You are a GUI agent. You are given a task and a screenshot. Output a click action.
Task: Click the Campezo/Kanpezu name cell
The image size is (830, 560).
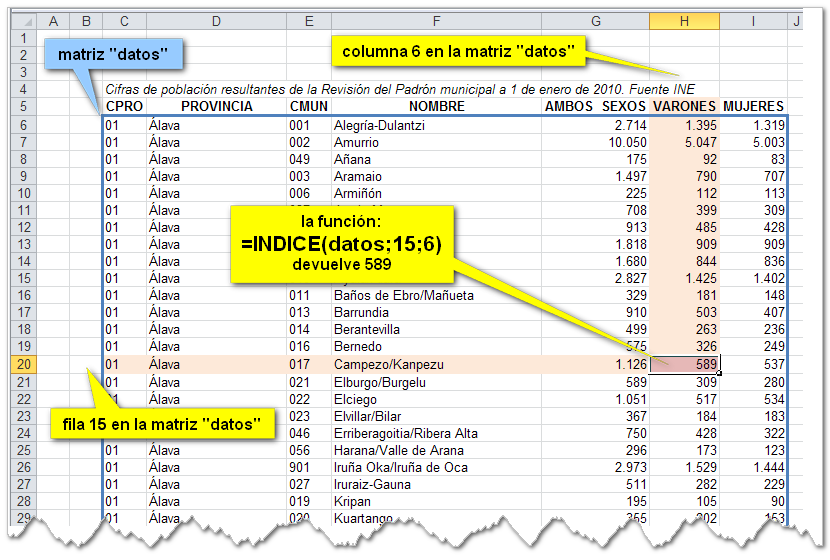tap(436, 364)
